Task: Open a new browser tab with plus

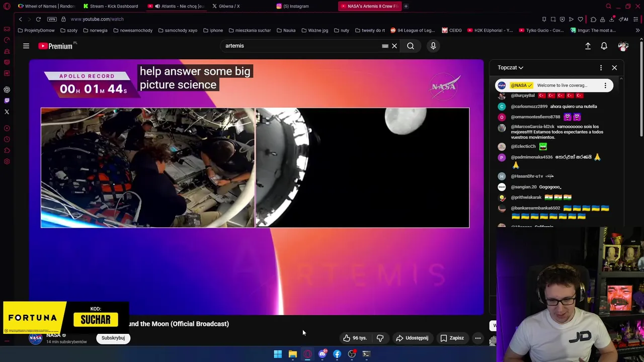Action: 406,6
